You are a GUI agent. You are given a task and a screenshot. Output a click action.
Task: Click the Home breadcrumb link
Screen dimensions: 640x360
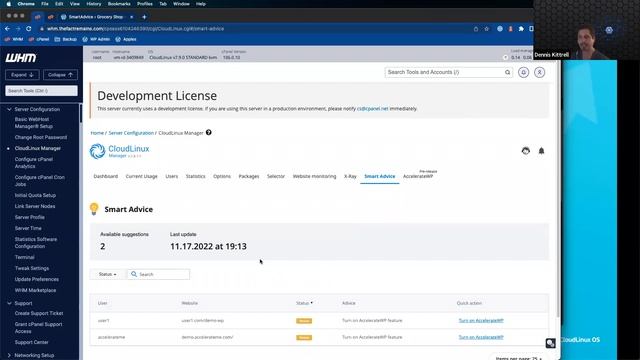coord(97,133)
